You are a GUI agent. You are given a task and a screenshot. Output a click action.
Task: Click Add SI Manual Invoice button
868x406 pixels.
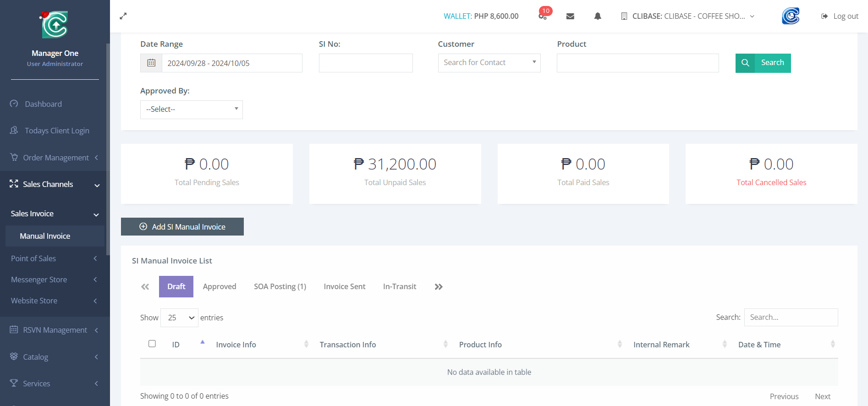click(x=182, y=227)
